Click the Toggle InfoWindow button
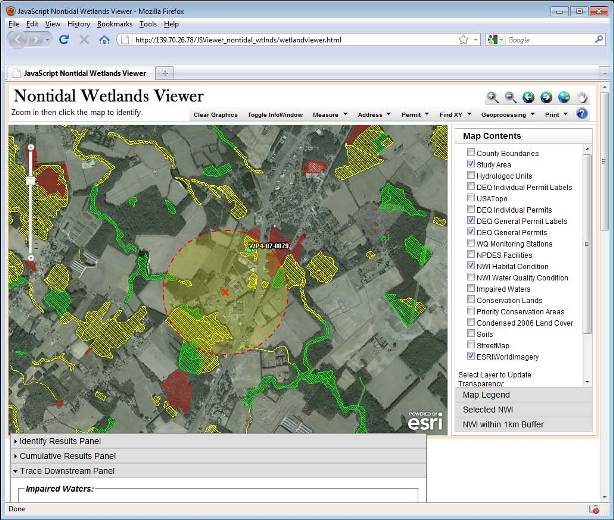The width and height of the screenshot is (614, 520). pyautogui.click(x=274, y=115)
